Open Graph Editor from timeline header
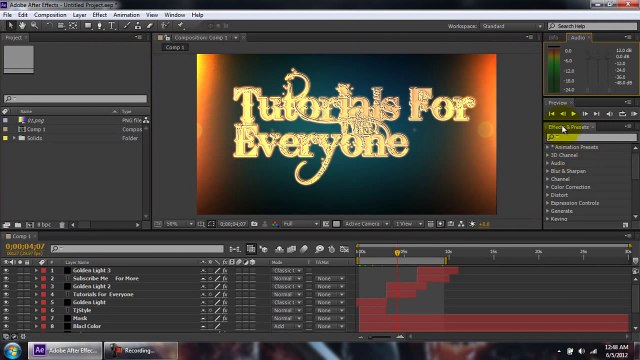Screen dimensions: 640x360 pyautogui.click(x=344, y=249)
